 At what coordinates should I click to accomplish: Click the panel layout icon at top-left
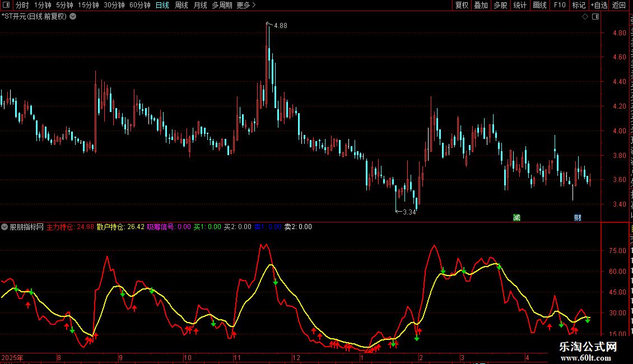coord(6,5)
